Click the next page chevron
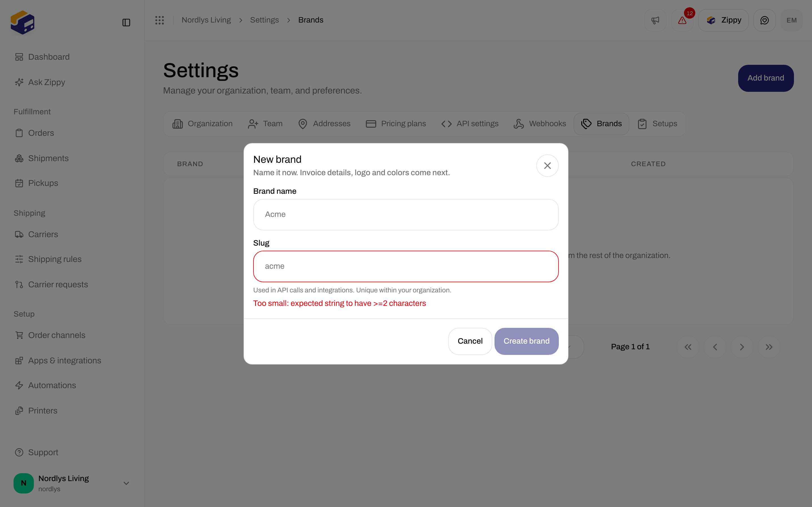The height and width of the screenshot is (507, 812). [x=742, y=347]
